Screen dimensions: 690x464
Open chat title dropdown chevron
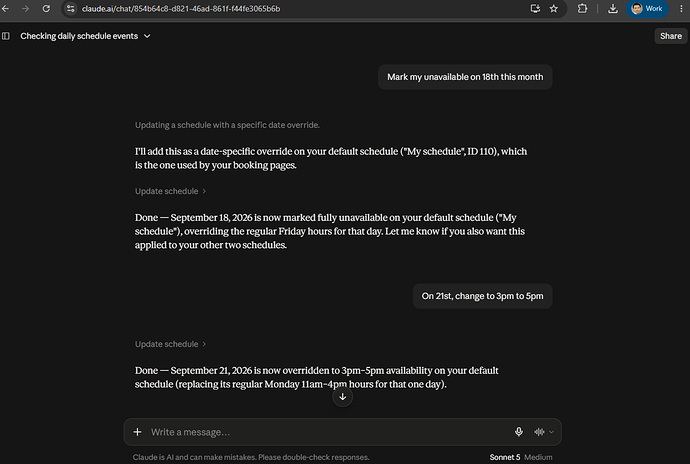click(147, 36)
